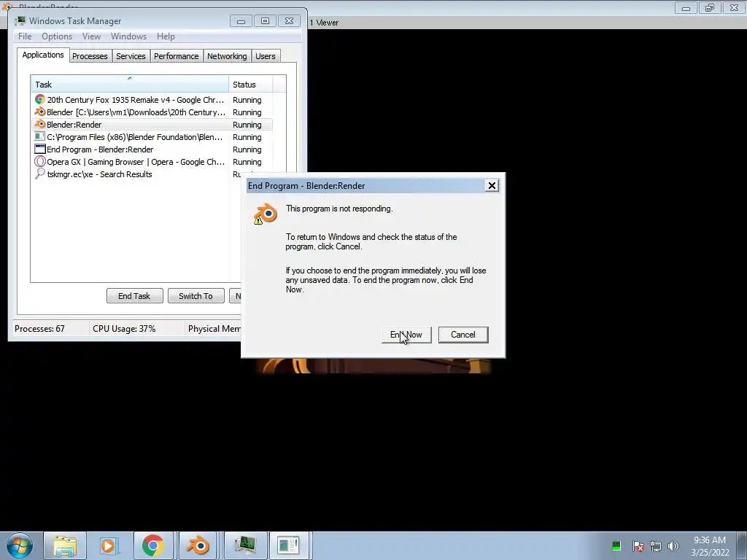The height and width of the screenshot is (560, 747).
Task: Switch to the Networking tab
Action: [x=228, y=56]
